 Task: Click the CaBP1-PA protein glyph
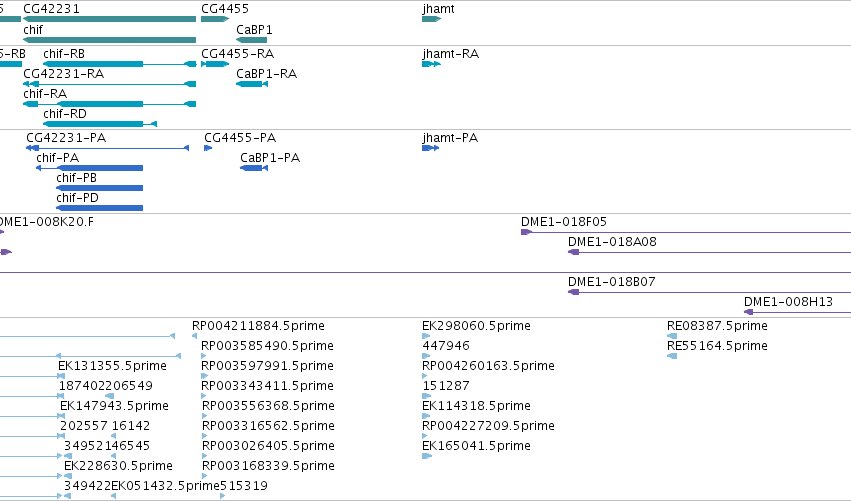tap(254, 168)
